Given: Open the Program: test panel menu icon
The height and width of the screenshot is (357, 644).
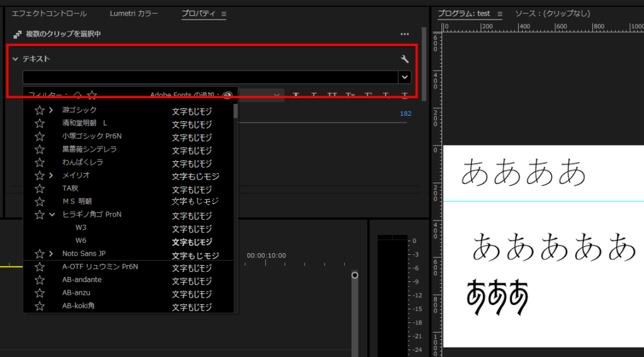Looking at the screenshot, I should click(x=501, y=14).
